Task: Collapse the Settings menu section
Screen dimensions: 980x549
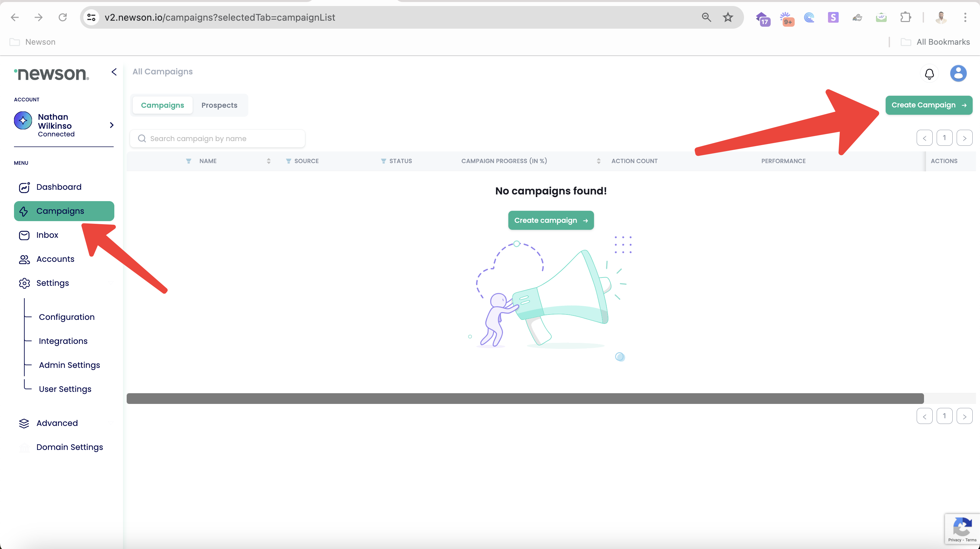Action: coord(111,283)
